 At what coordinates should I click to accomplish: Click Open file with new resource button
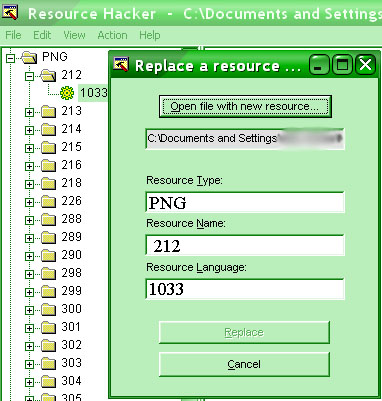point(245,107)
